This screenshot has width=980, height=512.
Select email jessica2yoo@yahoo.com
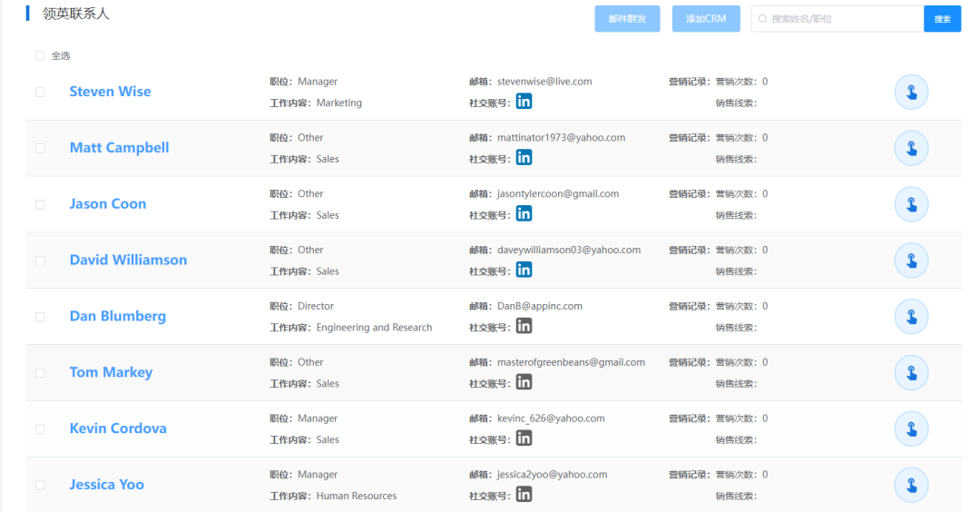click(552, 475)
